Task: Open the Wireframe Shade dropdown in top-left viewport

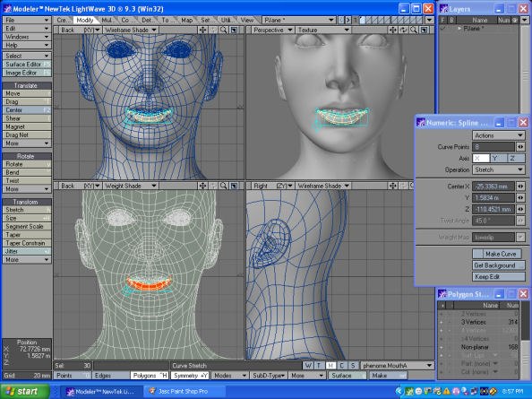Action: tap(130, 30)
